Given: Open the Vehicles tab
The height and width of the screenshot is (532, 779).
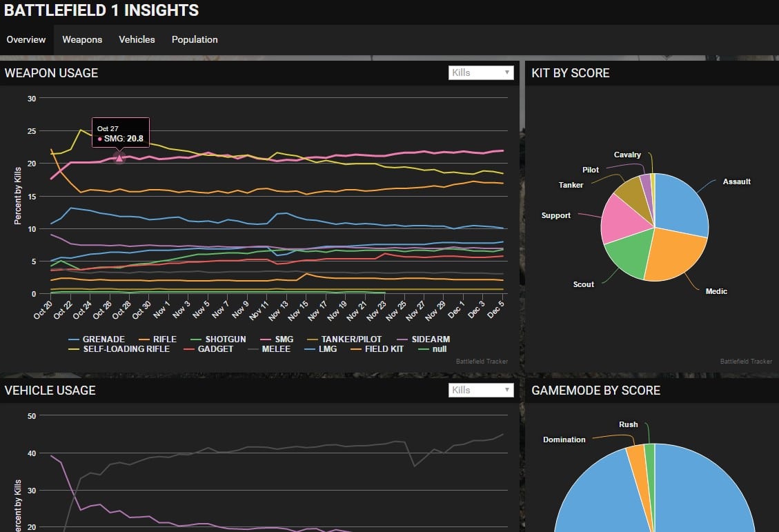Looking at the screenshot, I should click(137, 40).
